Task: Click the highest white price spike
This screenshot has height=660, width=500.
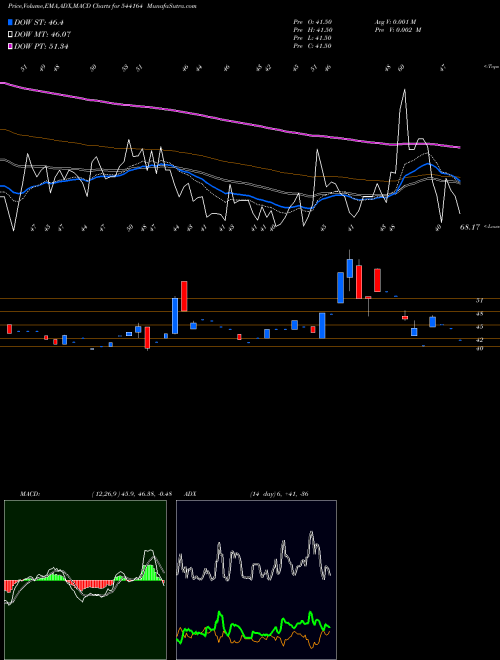Action: 404,90
